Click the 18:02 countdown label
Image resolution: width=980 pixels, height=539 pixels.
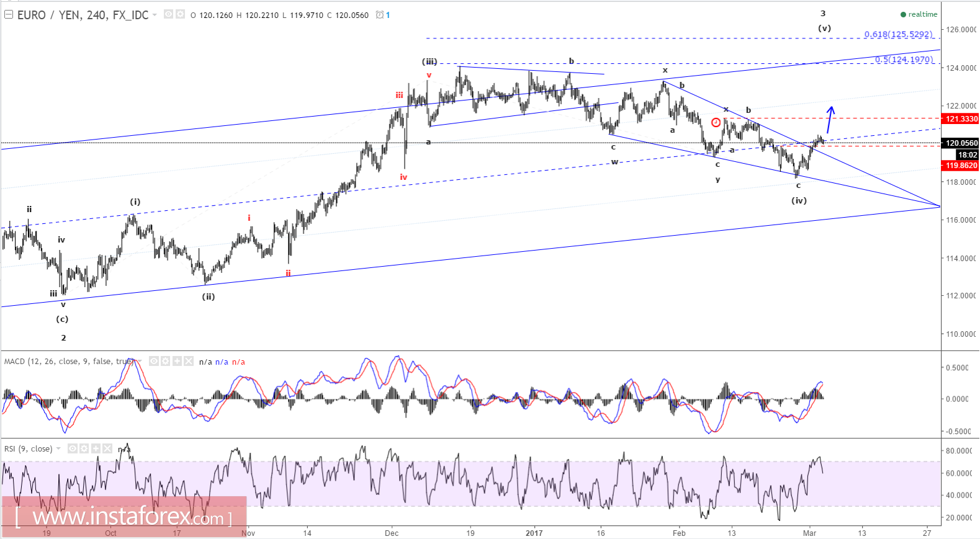(968, 154)
